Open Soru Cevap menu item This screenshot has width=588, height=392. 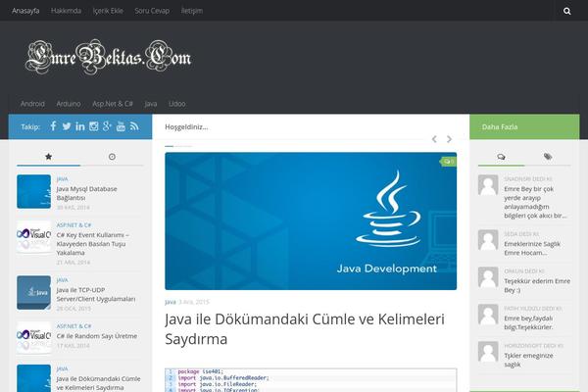(x=152, y=11)
